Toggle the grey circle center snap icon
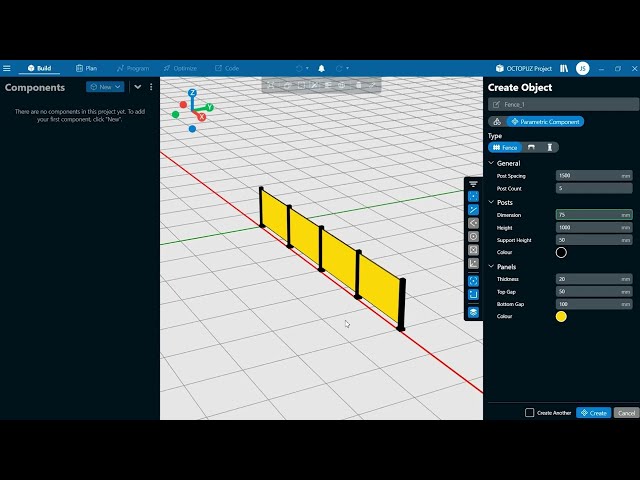The height and width of the screenshot is (480, 640). tap(473, 236)
